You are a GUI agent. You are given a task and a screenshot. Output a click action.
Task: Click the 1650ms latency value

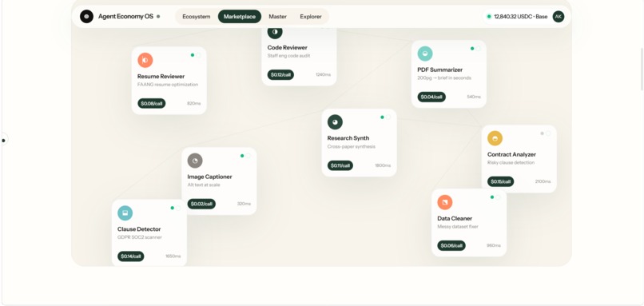click(x=173, y=256)
